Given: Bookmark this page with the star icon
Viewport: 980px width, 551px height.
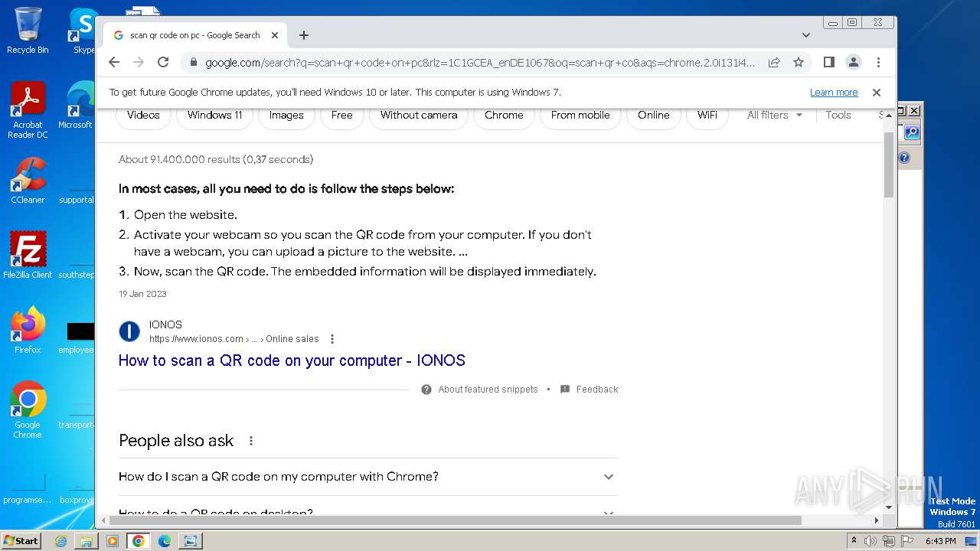Looking at the screenshot, I should (x=799, y=62).
